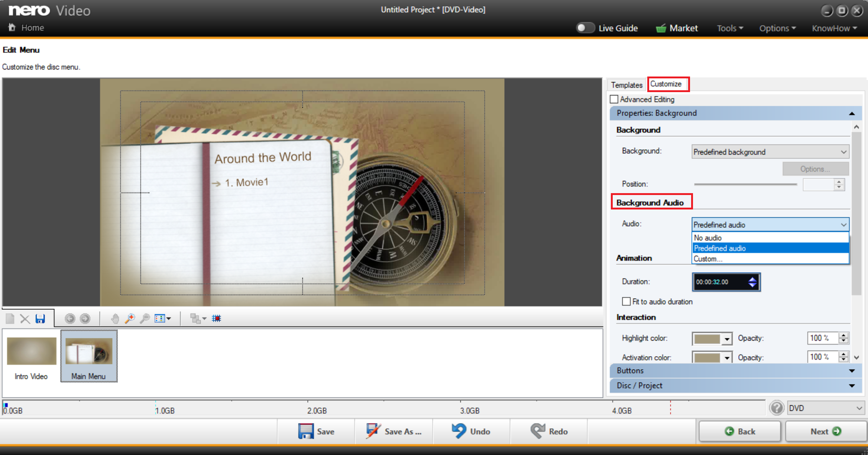Screen dimensions: 868x455
Task: Enable the Advanced Editing checkbox
Action: tap(614, 99)
